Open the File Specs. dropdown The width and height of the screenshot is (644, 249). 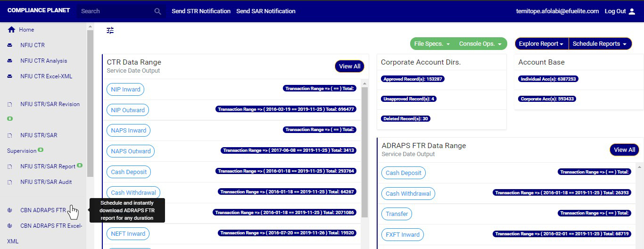[432, 44]
